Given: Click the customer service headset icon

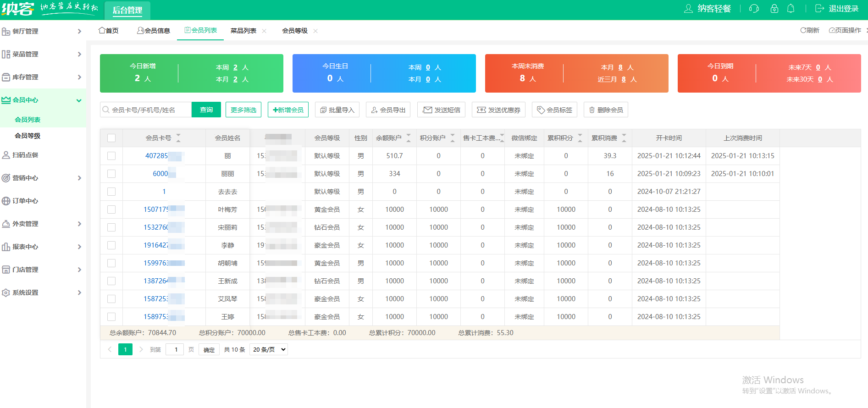Looking at the screenshot, I should 754,9.
